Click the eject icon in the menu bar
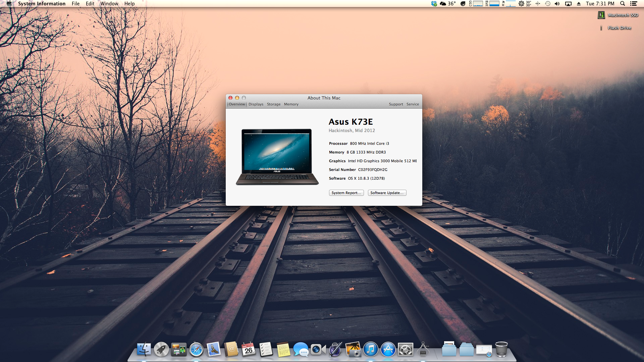Screen dimensions: 644x362 coord(579,4)
